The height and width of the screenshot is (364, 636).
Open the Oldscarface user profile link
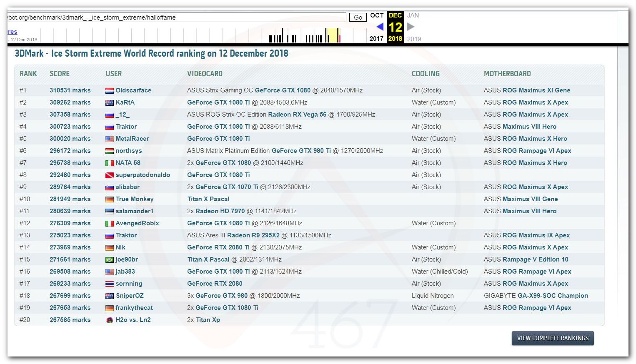tap(133, 90)
